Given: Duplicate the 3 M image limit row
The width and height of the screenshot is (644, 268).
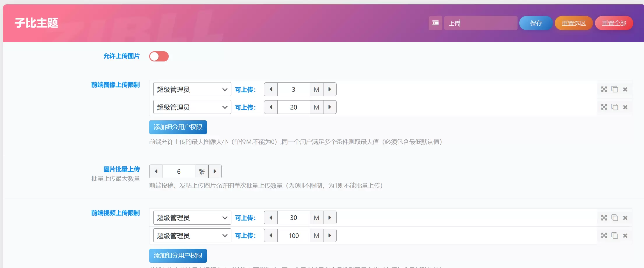Looking at the screenshot, I should coord(615,89).
